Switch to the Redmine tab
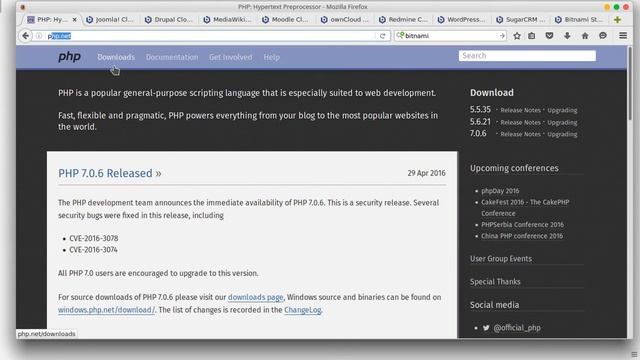The height and width of the screenshot is (360, 640). point(404,20)
